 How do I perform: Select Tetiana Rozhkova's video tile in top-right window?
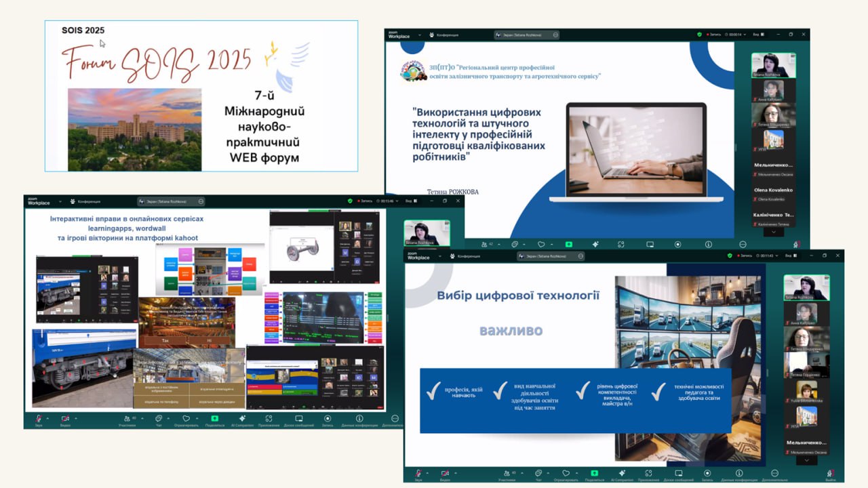(x=774, y=66)
